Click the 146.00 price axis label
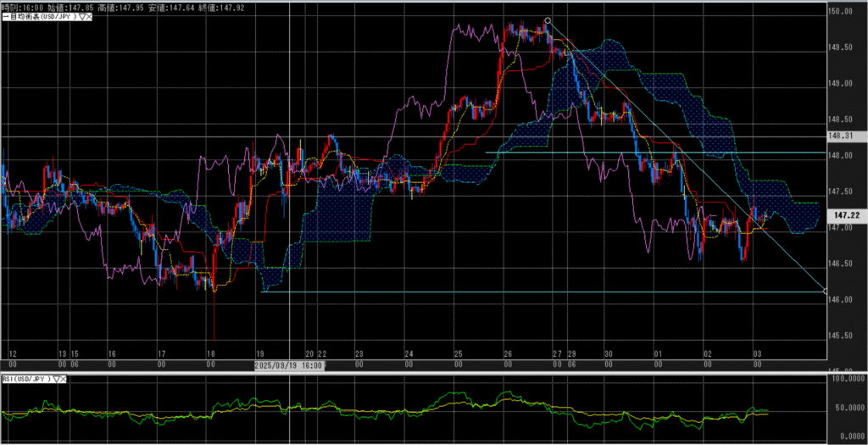868x445 pixels. pyautogui.click(x=843, y=300)
